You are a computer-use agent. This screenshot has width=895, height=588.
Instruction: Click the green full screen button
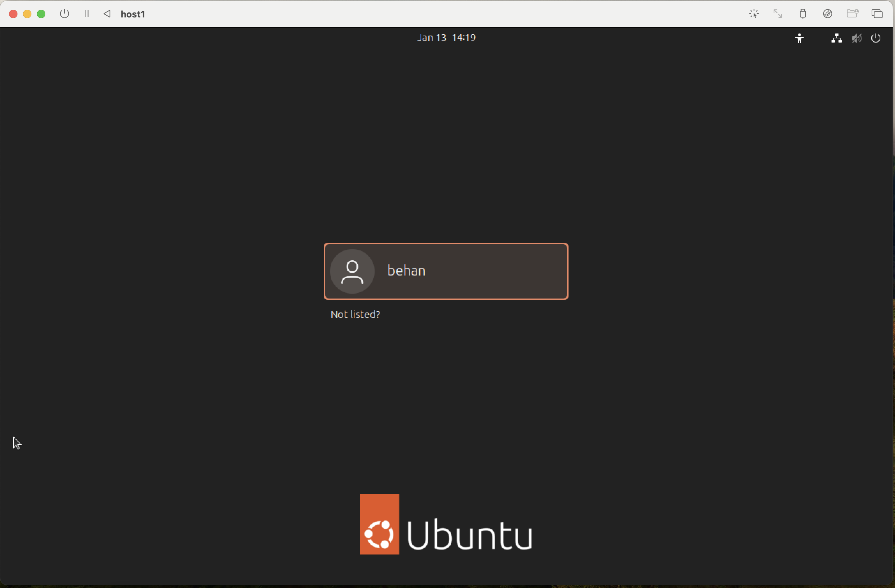point(42,14)
